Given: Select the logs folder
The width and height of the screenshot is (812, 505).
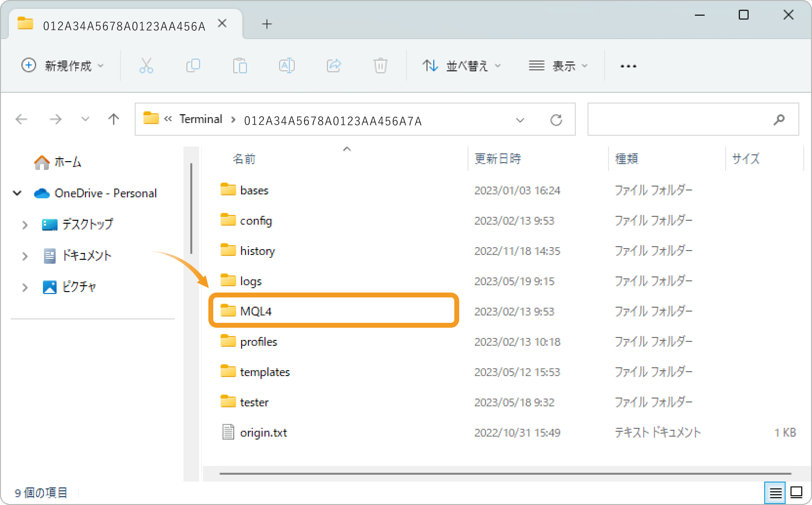Looking at the screenshot, I should (251, 281).
